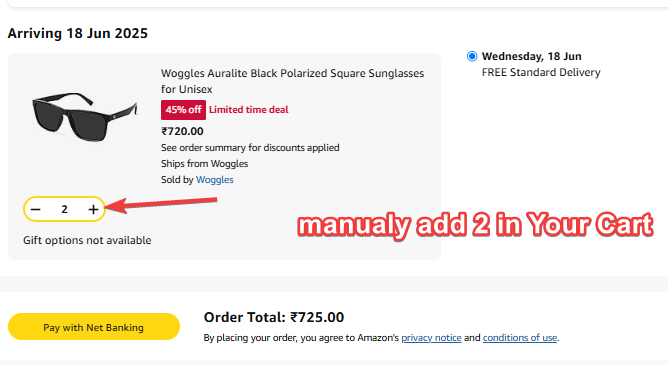Open the privacy notice link
This screenshot has height=365, width=668.
pos(431,338)
